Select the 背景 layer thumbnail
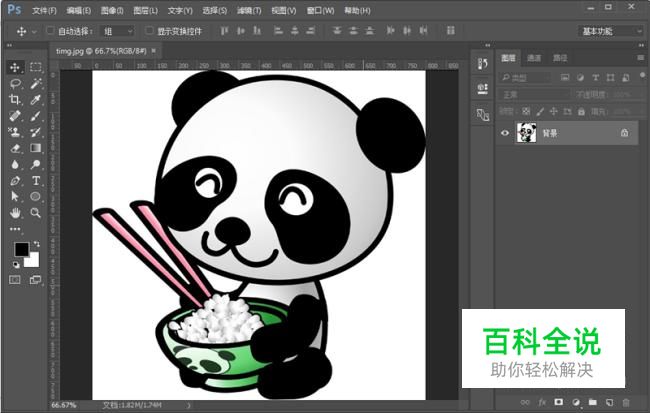The height and width of the screenshot is (413, 650). pyautogui.click(x=526, y=133)
